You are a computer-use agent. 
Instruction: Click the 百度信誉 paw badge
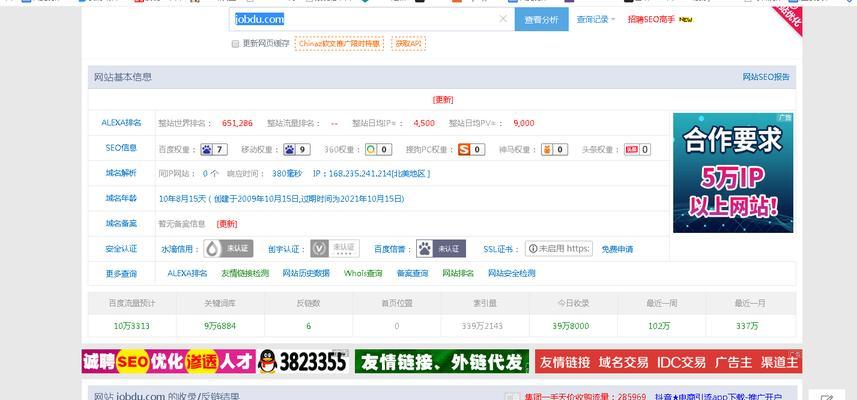coord(441,249)
